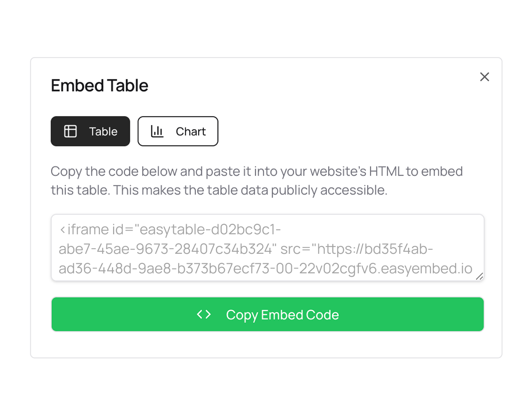Click the angle brackets before Copy Embed Code

[204, 315]
